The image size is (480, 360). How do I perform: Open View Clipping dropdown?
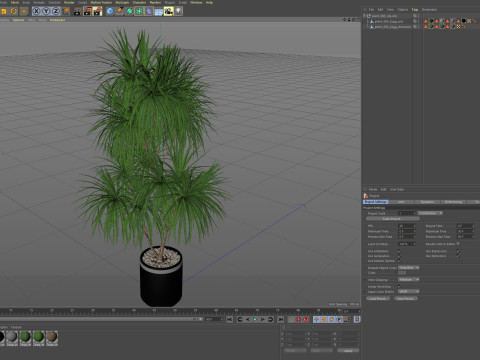coord(409,280)
